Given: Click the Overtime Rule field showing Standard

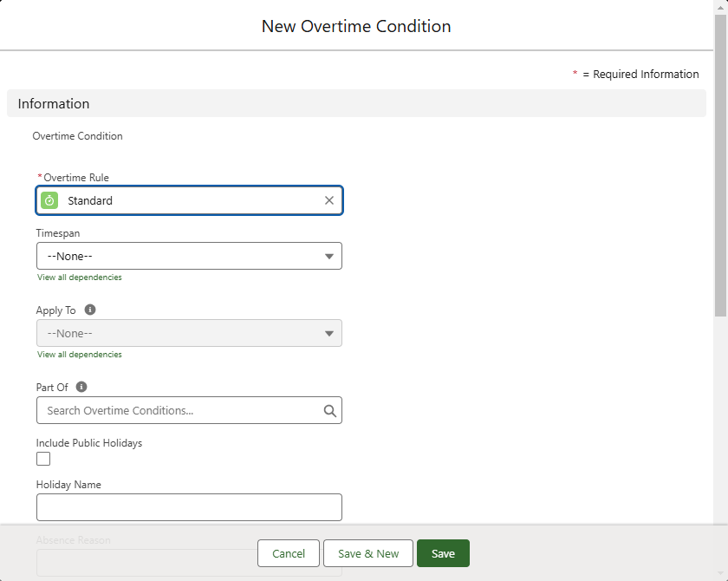Looking at the screenshot, I should coord(191,200).
